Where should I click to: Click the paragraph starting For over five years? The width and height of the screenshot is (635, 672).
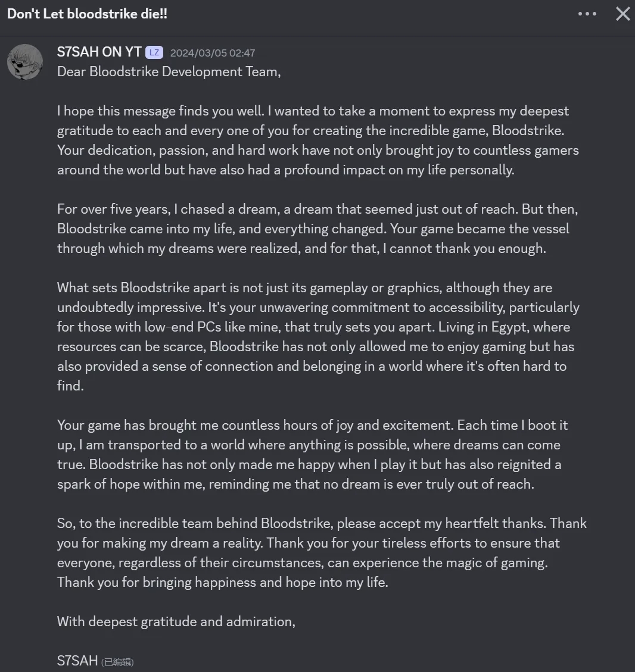pos(313,229)
